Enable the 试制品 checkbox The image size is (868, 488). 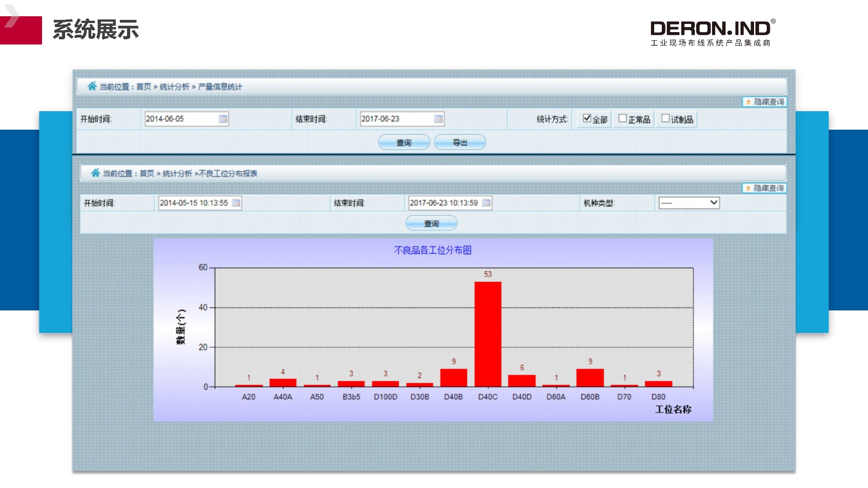click(665, 118)
